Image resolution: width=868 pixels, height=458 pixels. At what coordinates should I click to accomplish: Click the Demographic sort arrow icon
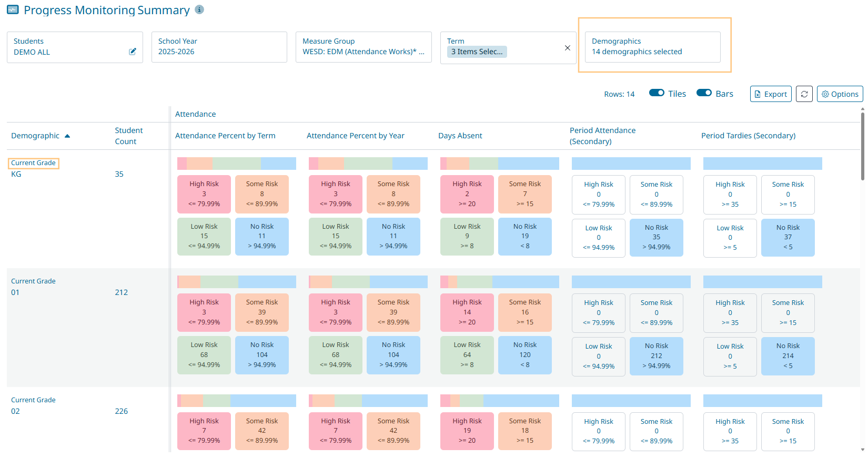click(x=67, y=136)
